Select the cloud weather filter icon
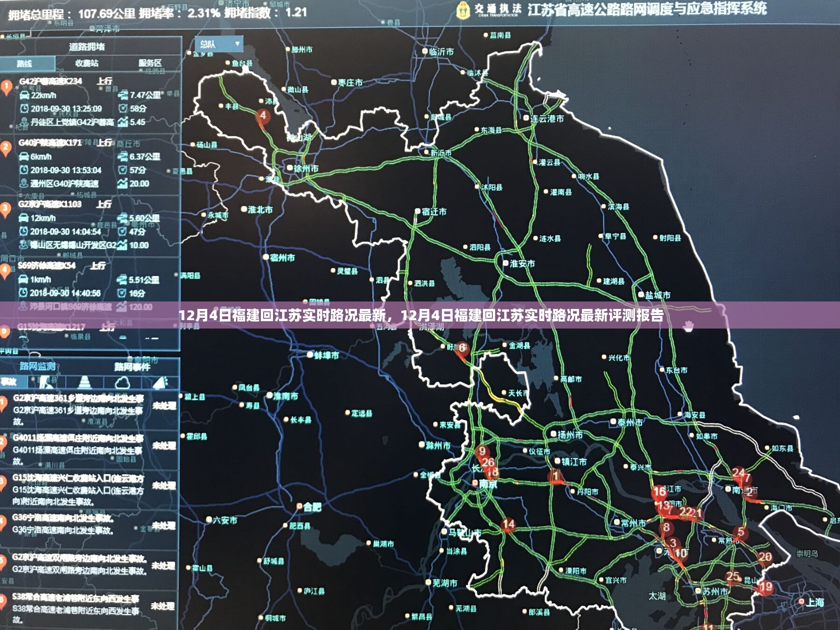 pyautogui.click(x=122, y=383)
